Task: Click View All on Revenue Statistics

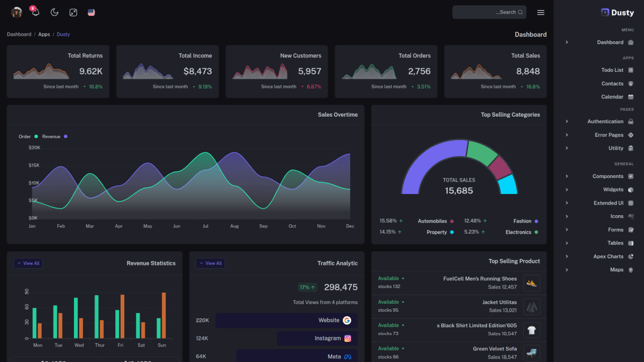Action: (x=28, y=263)
